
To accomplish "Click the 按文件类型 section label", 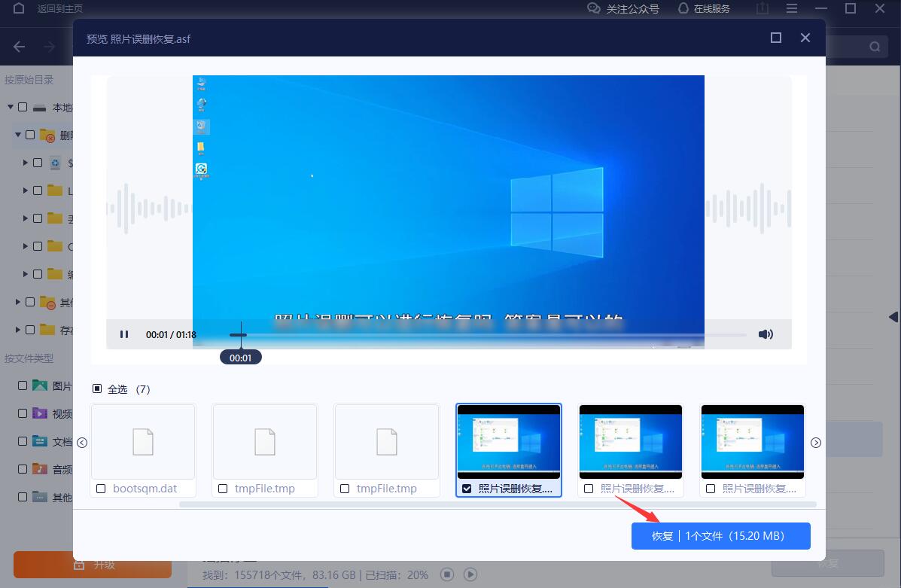I will pos(29,358).
